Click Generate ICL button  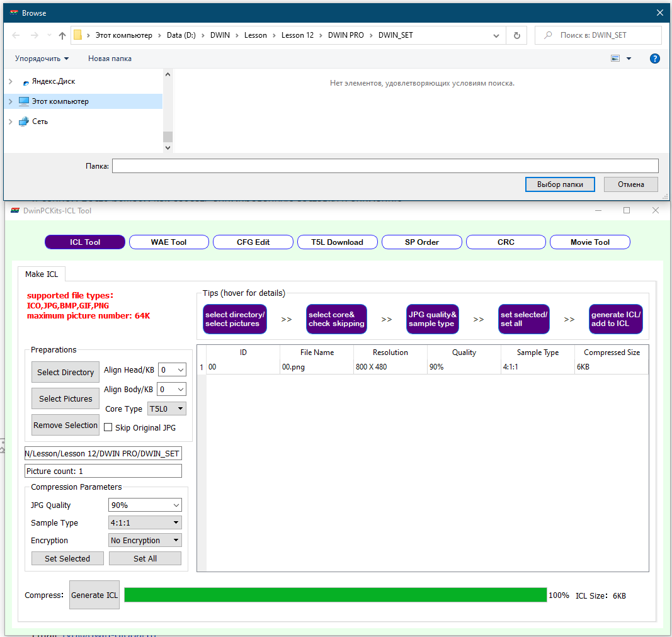(94, 595)
